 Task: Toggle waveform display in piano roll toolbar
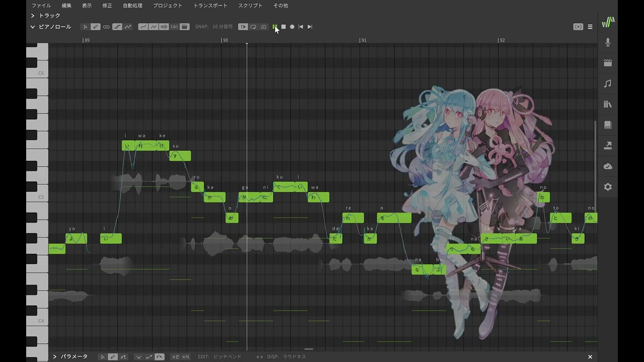tap(164, 27)
